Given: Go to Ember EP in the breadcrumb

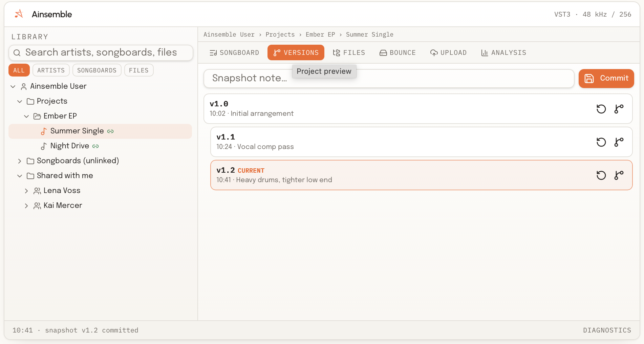Looking at the screenshot, I should coord(320,35).
